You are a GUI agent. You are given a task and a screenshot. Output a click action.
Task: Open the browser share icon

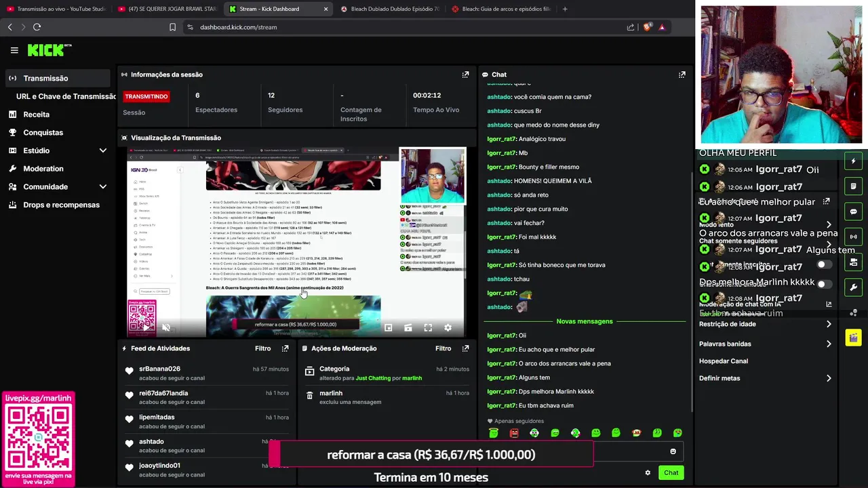(631, 27)
